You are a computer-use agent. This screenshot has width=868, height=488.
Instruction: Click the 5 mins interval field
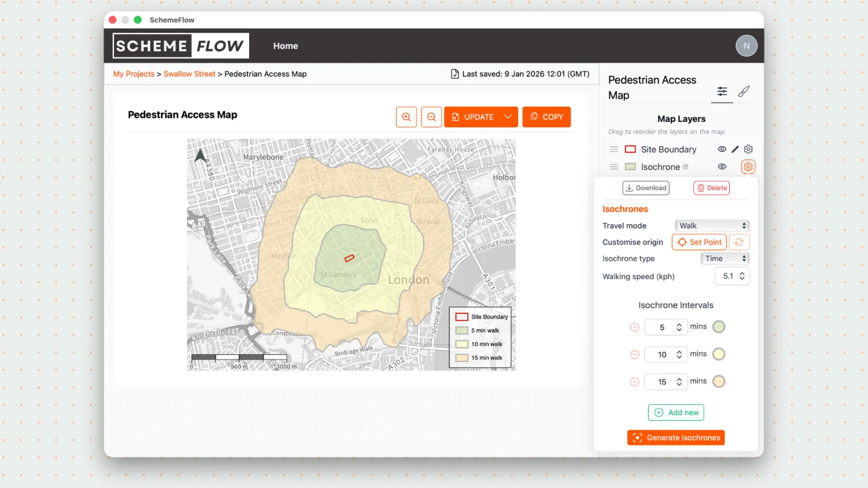tap(666, 328)
